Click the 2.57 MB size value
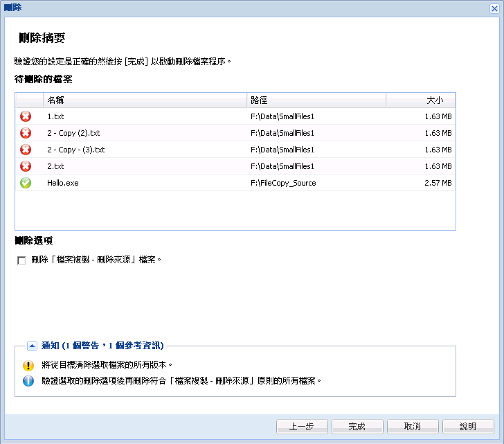The width and height of the screenshot is (504, 444). 438,183
